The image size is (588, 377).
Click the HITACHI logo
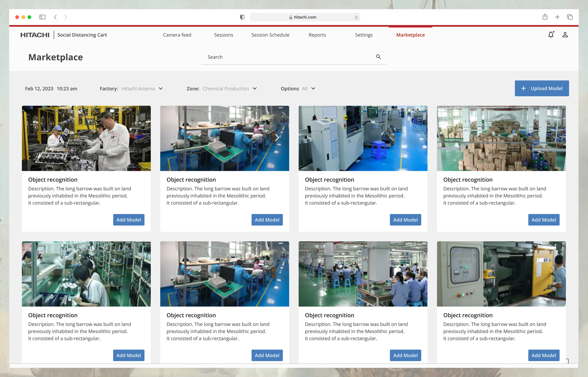point(35,35)
